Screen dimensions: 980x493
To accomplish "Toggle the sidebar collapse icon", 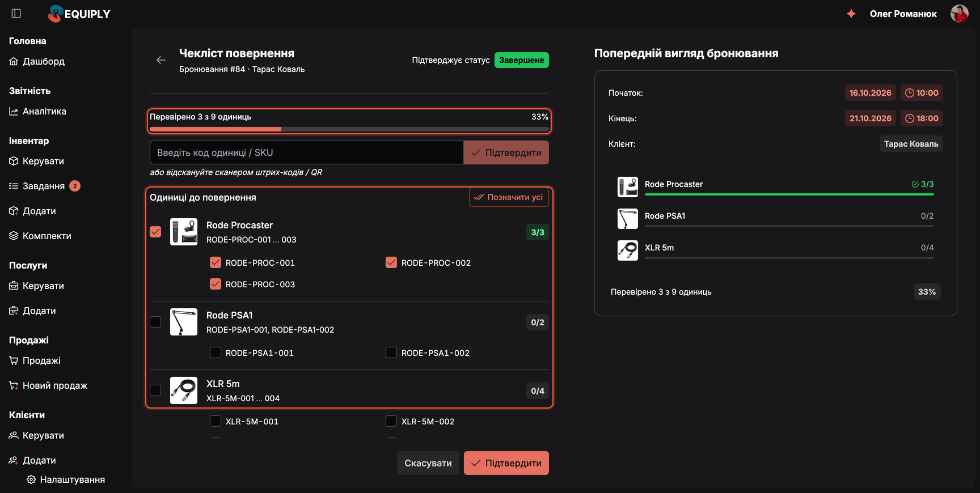I will coord(16,14).
